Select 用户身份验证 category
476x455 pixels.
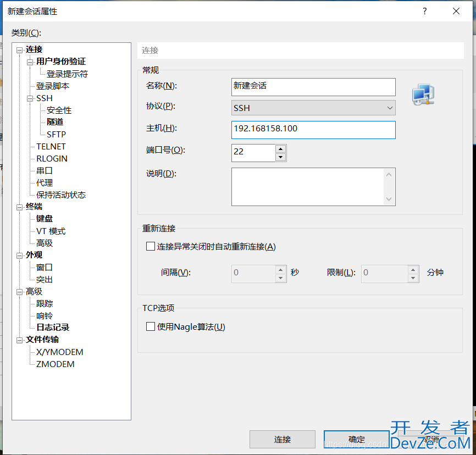pyautogui.click(x=61, y=62)
